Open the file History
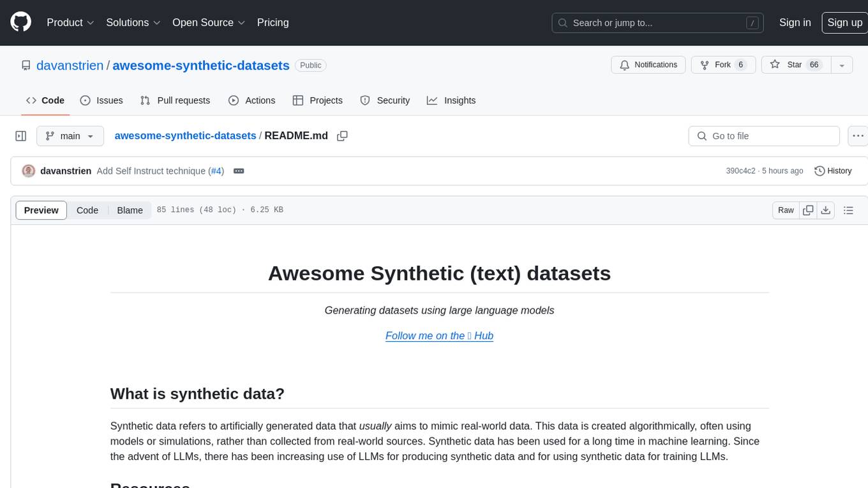 coord(833,171)
